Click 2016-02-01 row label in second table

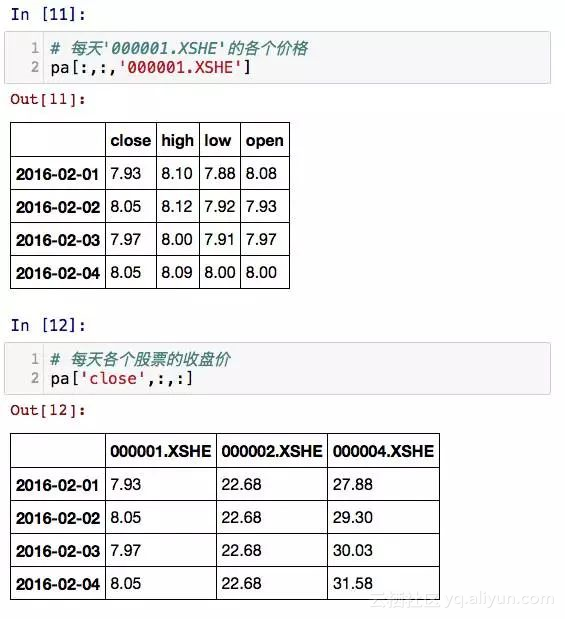pos(58,485)
